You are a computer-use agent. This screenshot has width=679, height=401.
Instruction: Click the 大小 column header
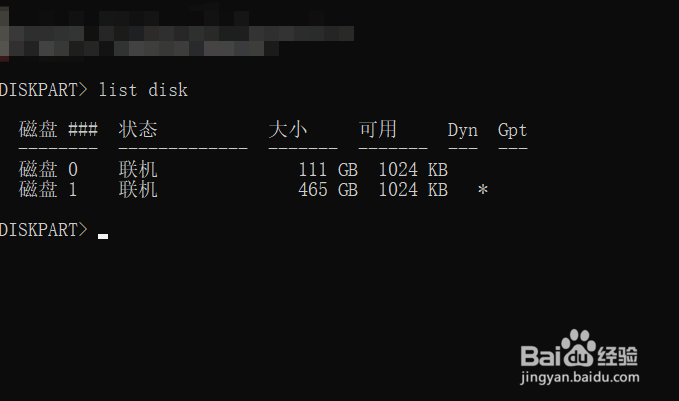288,129
